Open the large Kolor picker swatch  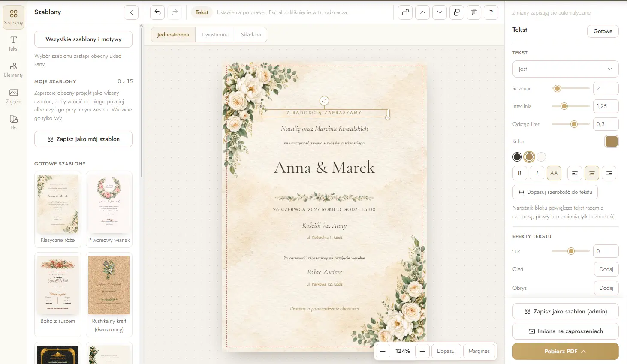[x=612, y=141]
